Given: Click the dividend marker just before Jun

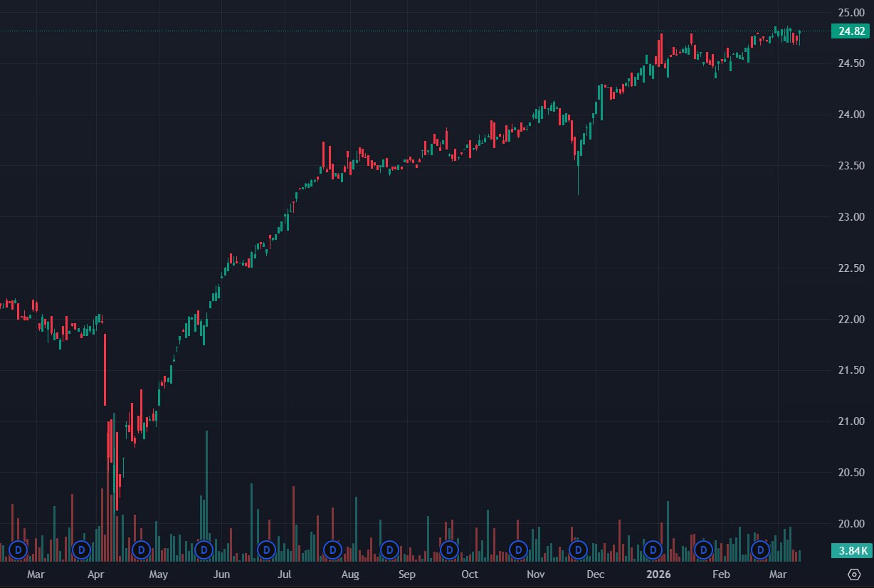Looking at the screenshot, I should 204,550.
